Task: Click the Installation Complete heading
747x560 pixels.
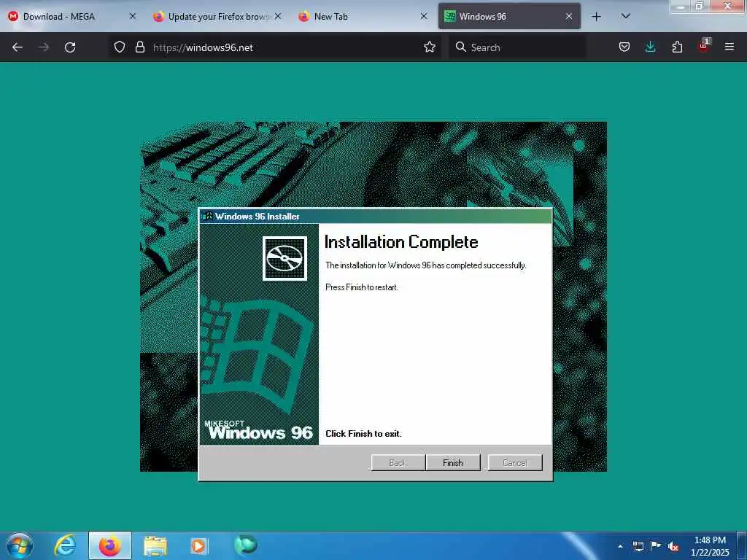Action: (401, 242)
